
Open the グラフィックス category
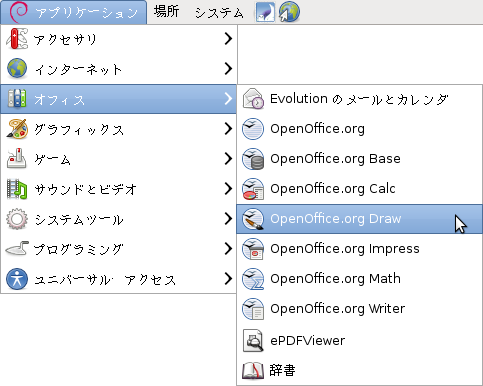click(119, 129)
